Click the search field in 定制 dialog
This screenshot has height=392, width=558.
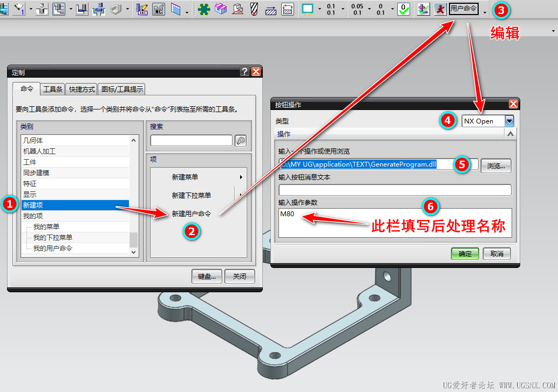(192, 141)
